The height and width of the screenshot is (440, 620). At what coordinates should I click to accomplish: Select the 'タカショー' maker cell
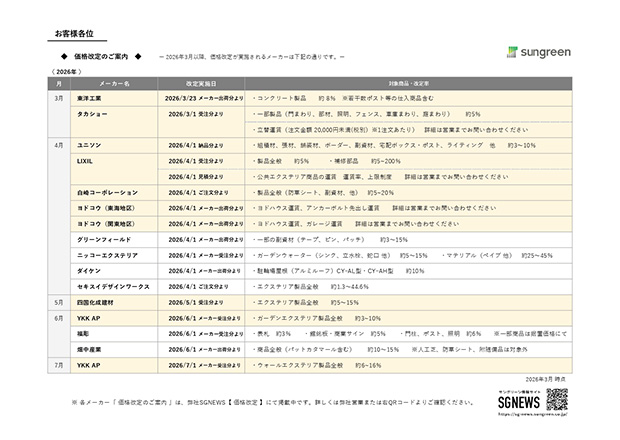click(x=114, y=122)
